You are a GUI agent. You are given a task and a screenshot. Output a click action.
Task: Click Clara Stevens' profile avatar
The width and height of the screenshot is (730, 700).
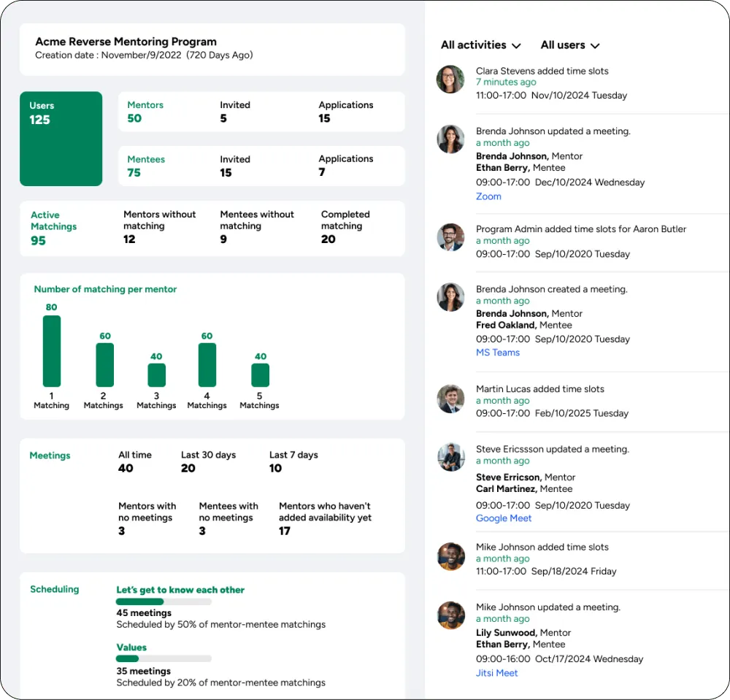(x=450, y=79)
